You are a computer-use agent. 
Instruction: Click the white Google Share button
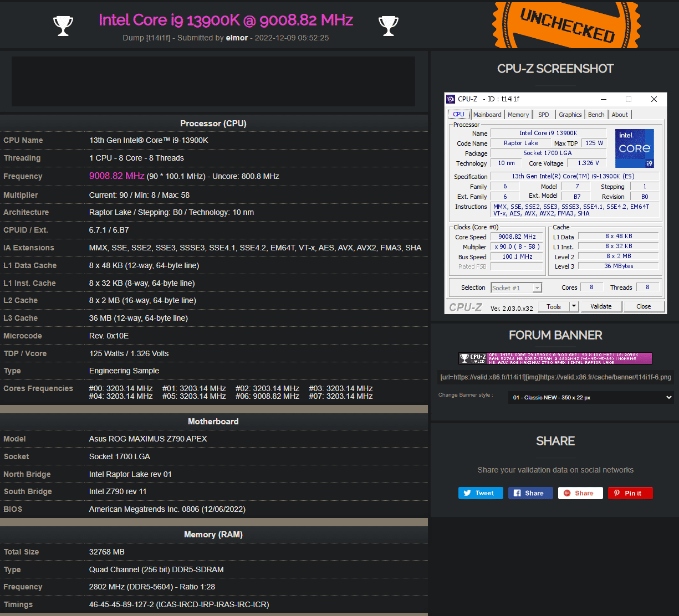pyautogui.click(x=580, y=493)
